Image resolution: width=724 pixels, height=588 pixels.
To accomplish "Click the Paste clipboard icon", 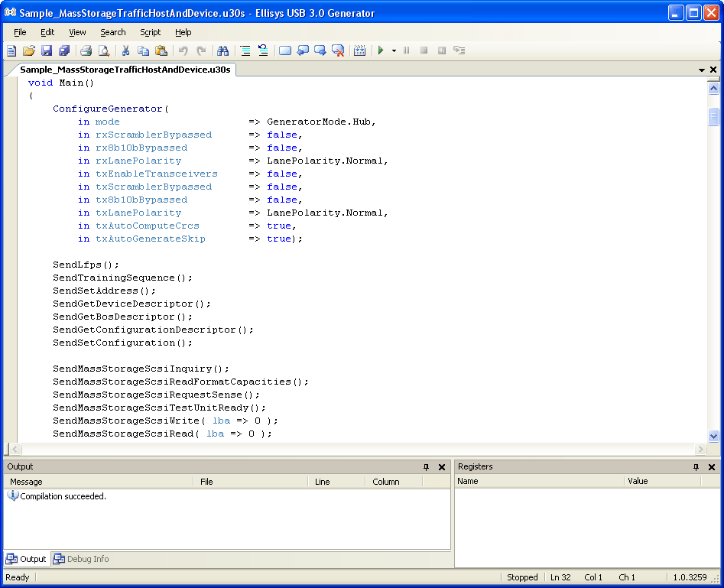I will click(x=161, y=50).
